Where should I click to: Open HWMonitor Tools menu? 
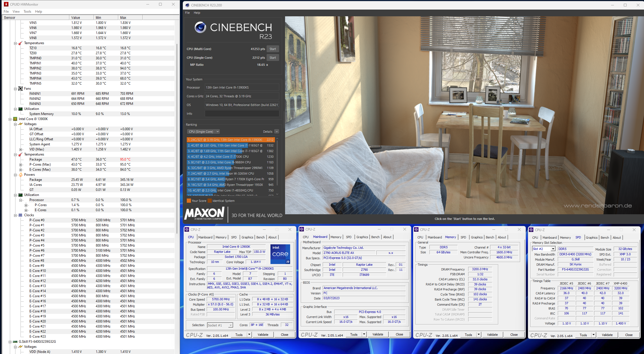[27, 12]
